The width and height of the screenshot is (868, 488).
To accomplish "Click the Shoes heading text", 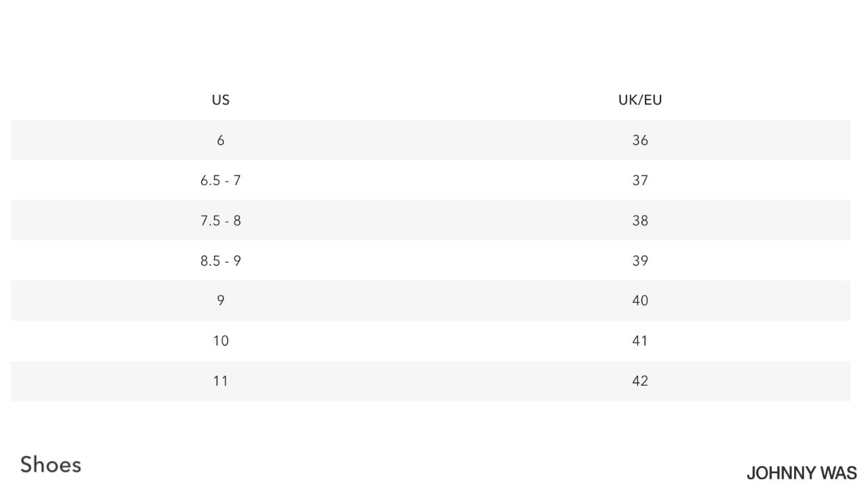I will 51,465.
